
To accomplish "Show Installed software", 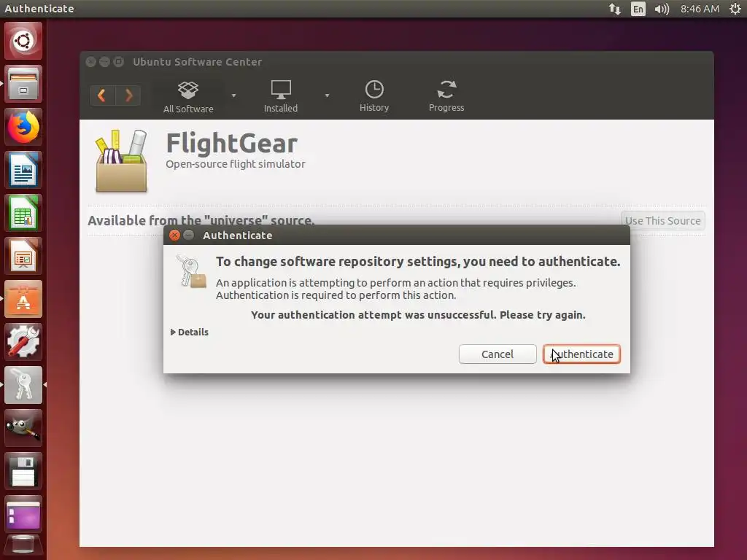I will (x=281, y=97).
